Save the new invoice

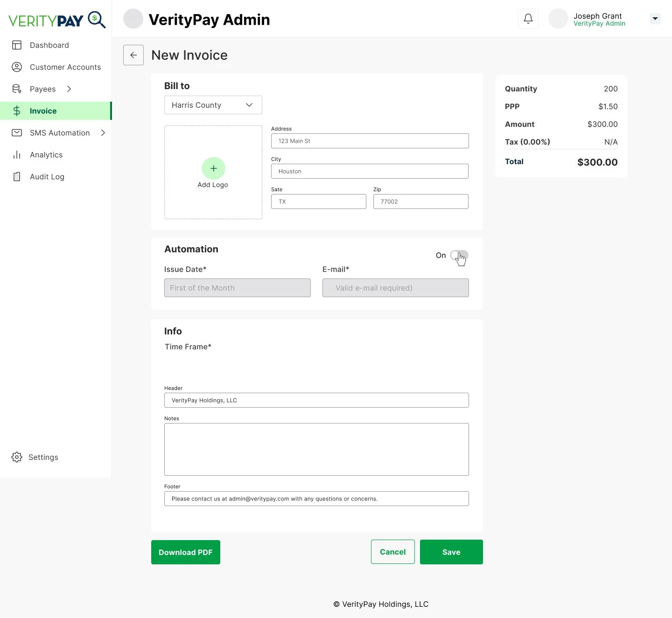(451, 552)
